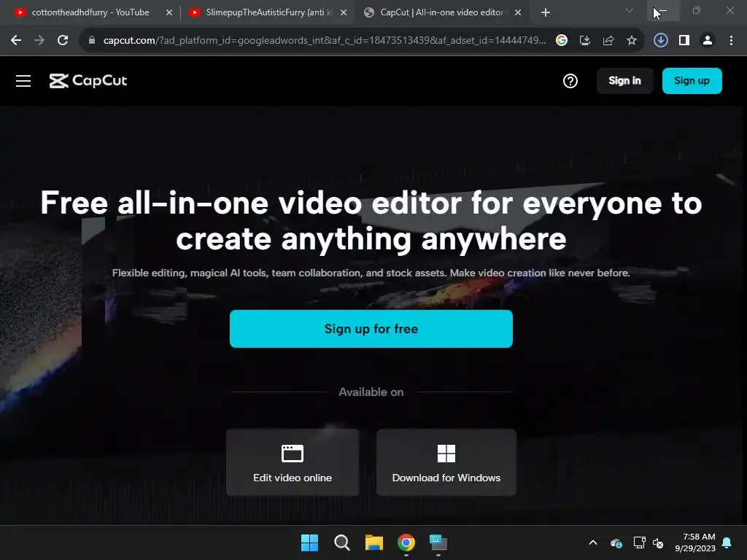
Task: Open a new browser tab
Action: (546, 12)
